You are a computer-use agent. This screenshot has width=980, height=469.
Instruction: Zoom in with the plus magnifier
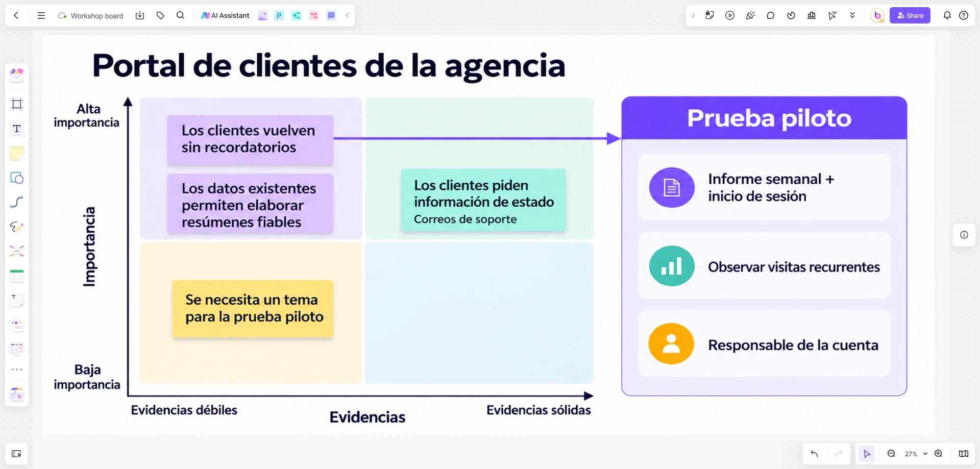click(x=938, y=454)
